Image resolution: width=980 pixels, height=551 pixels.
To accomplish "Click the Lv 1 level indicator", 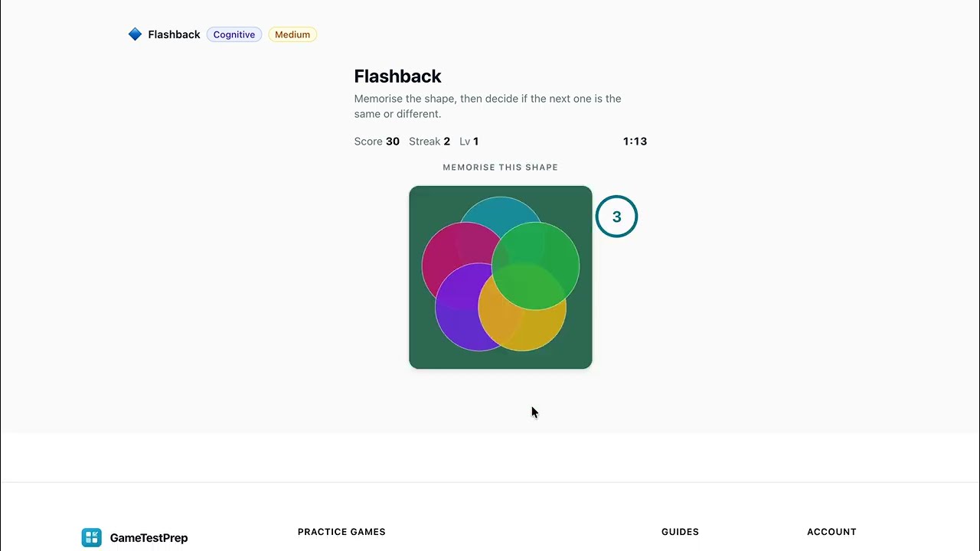I will 469,142.
